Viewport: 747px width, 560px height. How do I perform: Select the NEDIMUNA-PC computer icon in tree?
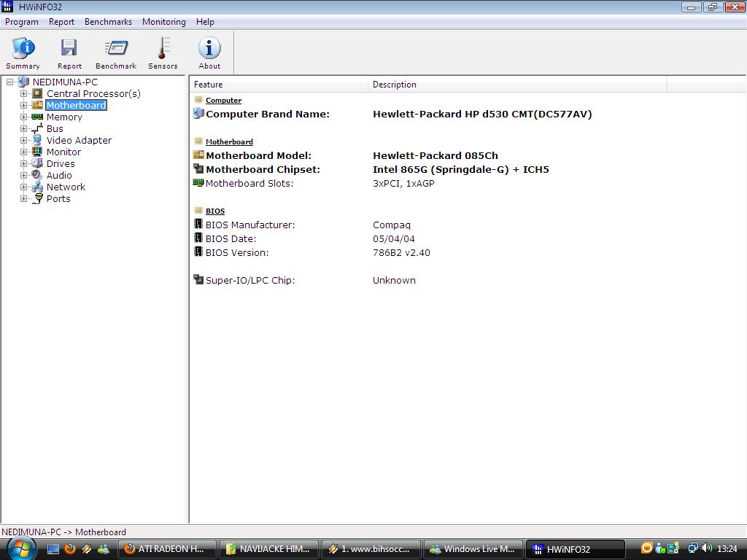click(23, 82)
